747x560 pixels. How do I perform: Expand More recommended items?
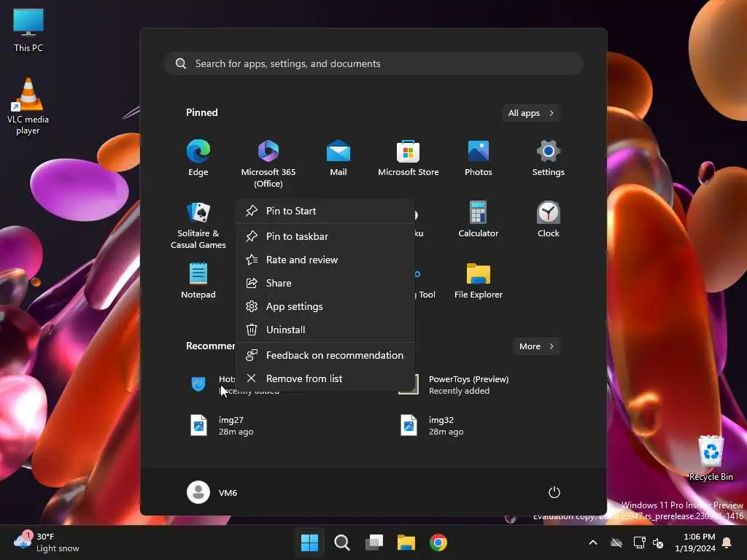536,346
